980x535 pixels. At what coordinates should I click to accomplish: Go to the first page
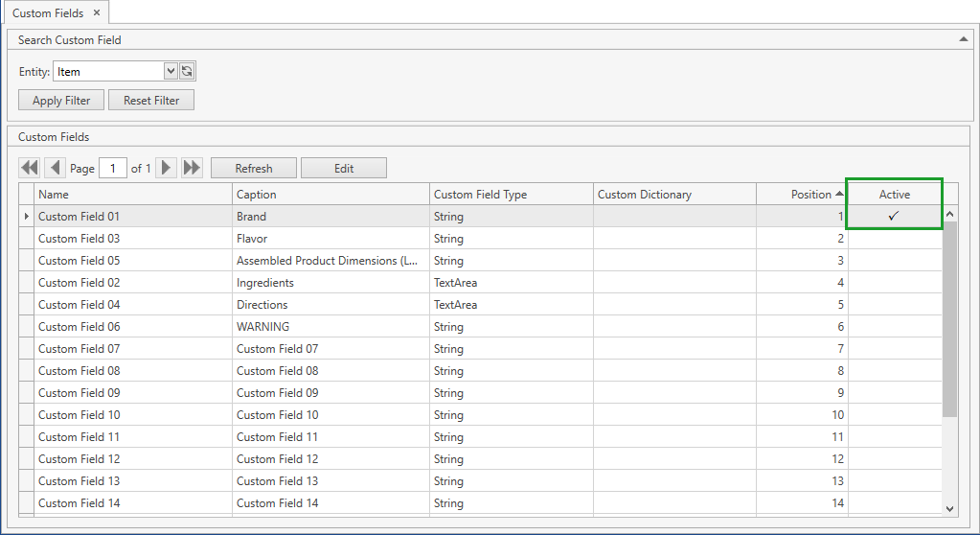click(30, 168)
